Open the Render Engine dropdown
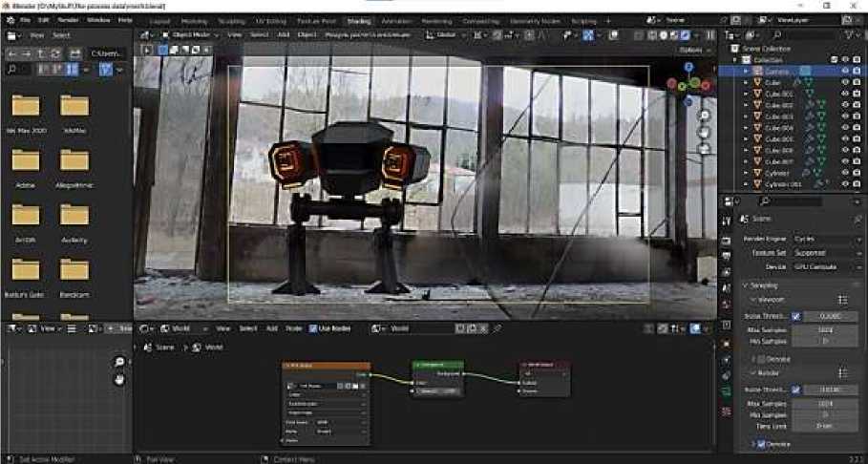The height and width of the screenshot is (464, 868). 825,239
